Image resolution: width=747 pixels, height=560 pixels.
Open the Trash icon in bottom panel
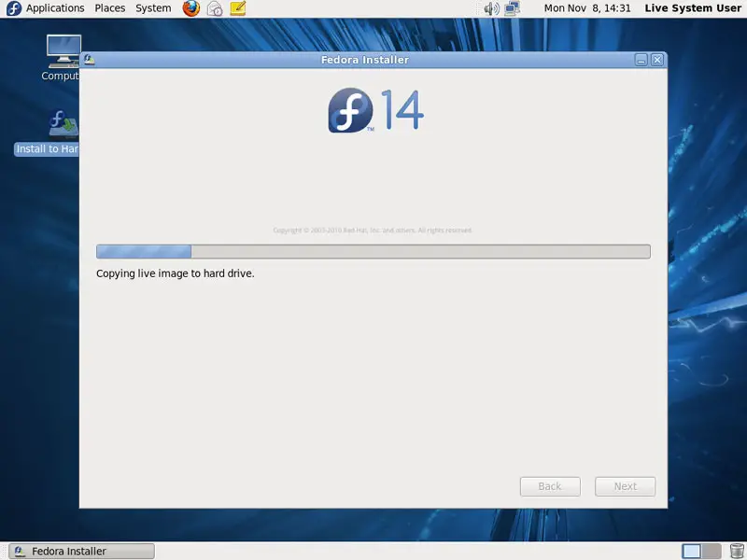coord(737,551)
